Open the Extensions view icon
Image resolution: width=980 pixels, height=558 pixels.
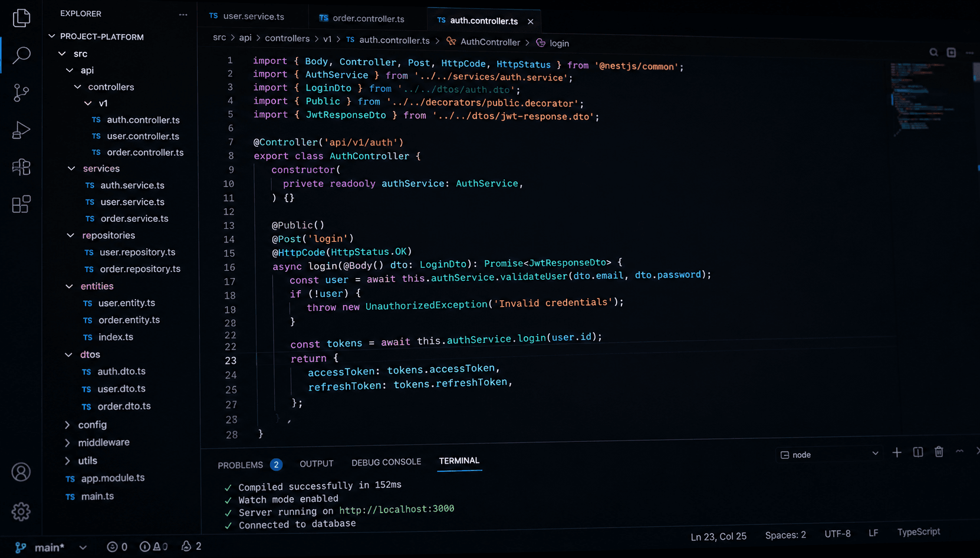[21, 204]
